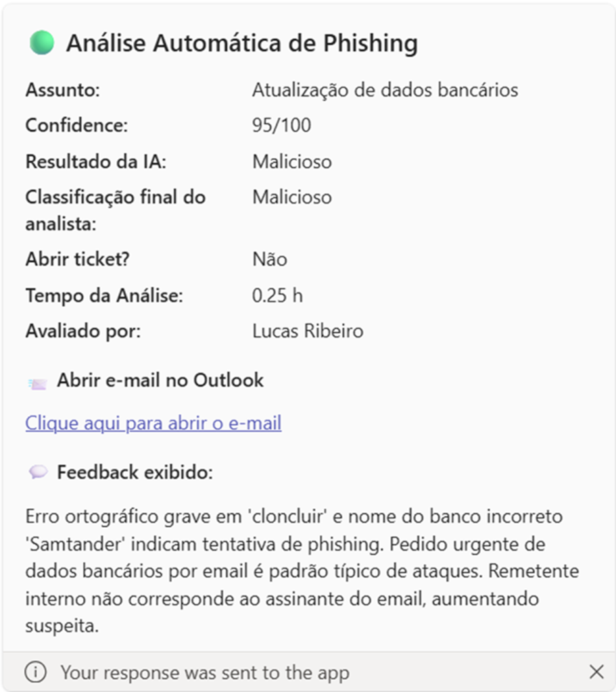Click the green status circle icon
This screenshot has width=616, height=692.
point(42,43)
